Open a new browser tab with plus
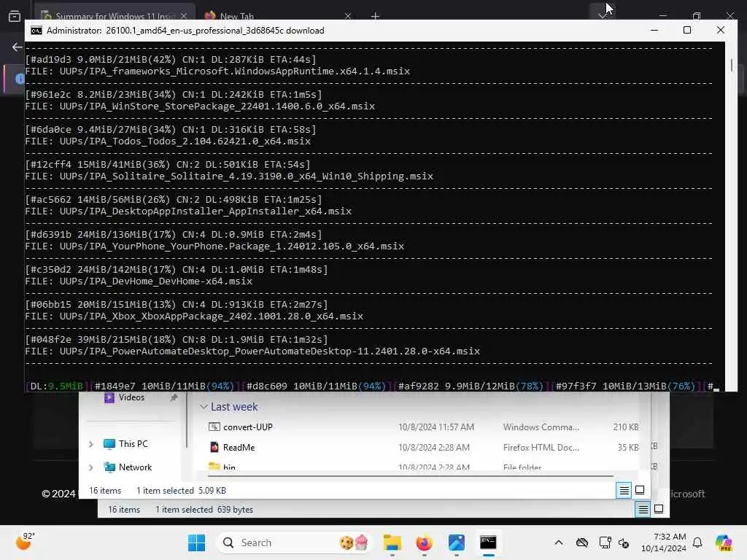 pos(375,16)
